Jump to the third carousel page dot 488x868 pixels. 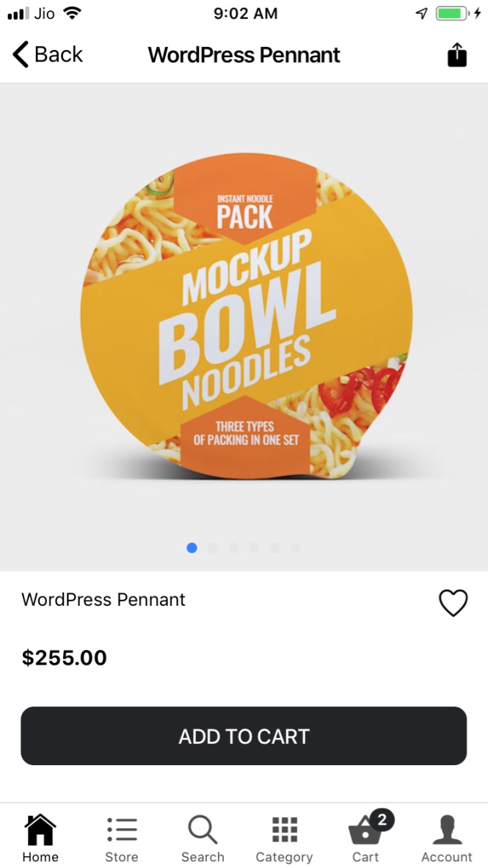[233, 548]
